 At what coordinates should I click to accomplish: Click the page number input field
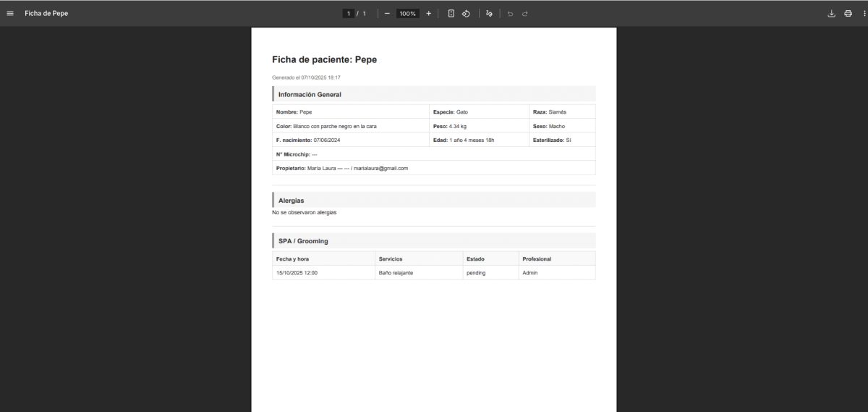click(349, 13)
